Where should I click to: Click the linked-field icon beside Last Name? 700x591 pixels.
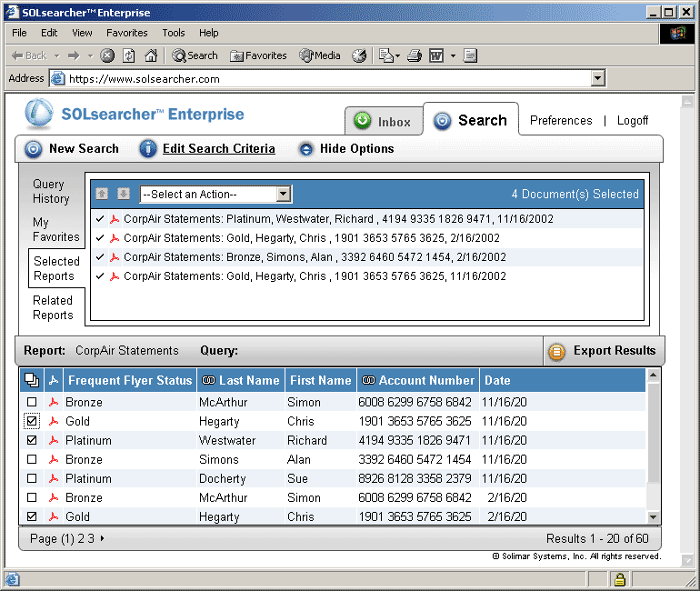208,380
